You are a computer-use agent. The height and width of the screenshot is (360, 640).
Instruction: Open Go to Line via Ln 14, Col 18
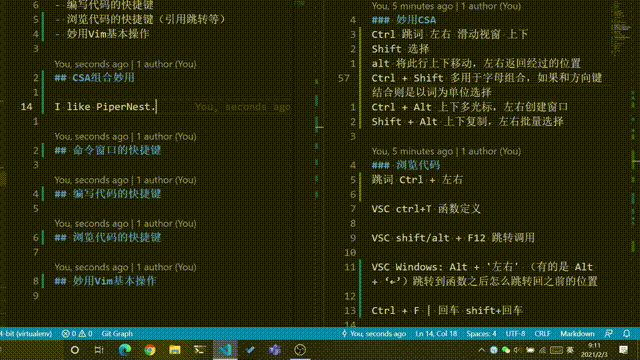436,333
